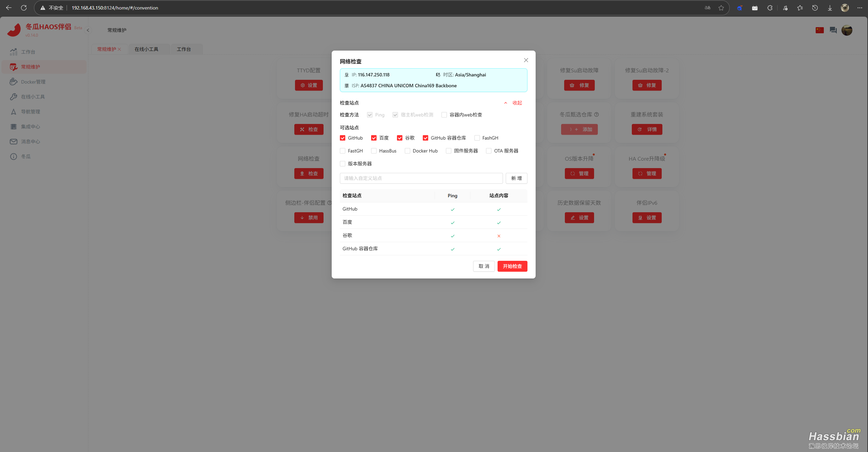Click the browser downloads icon
The image size is (868, 452).
pyautogui.click(x=830, y=8)
